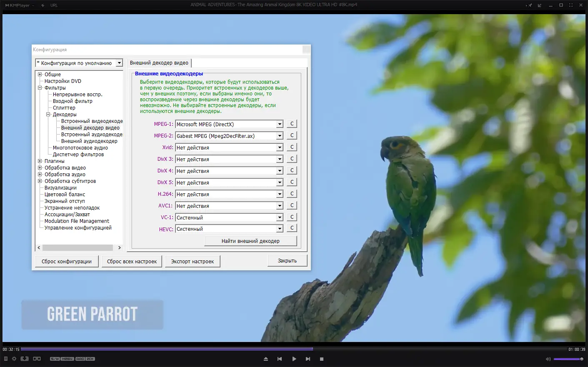Select 'Входной фильтр' tree item
The image size is (588, 367).
pos(73,101)
